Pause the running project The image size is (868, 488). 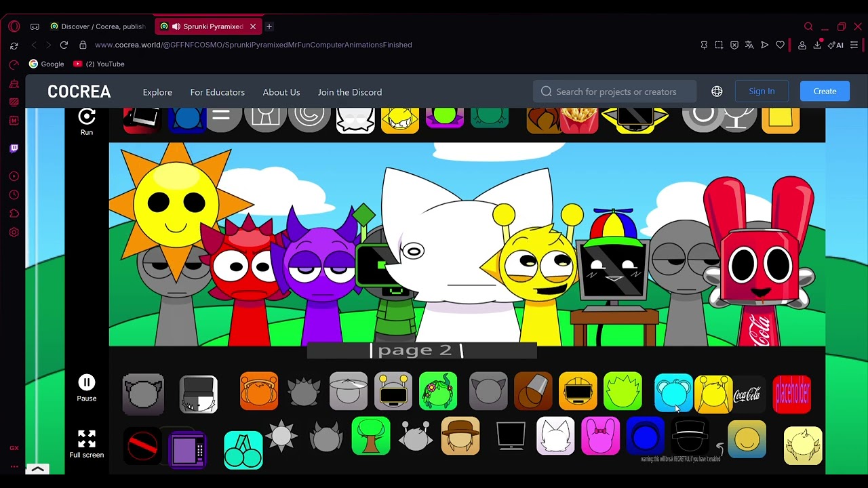pyautogui.click(x=86, y=382)
